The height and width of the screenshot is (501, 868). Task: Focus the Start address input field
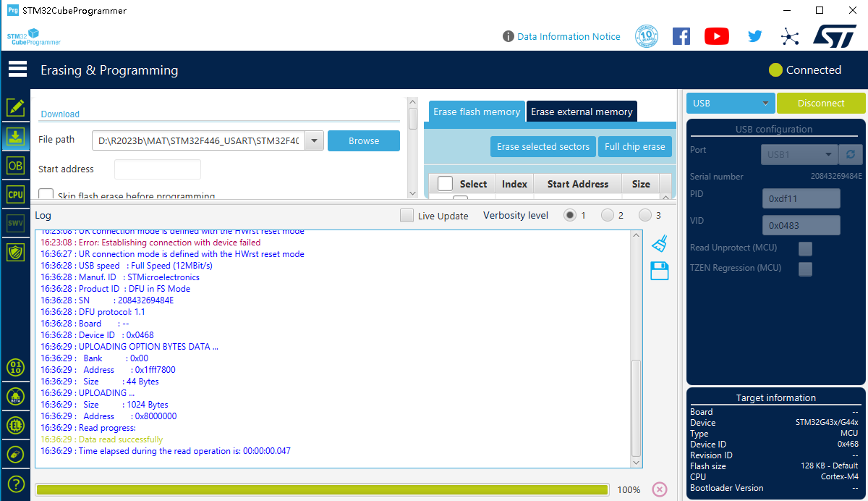(x=158, y=169)
